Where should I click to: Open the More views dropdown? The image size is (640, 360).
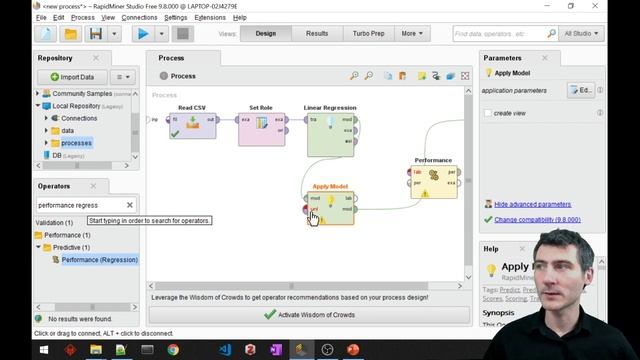tap(412, 33)
